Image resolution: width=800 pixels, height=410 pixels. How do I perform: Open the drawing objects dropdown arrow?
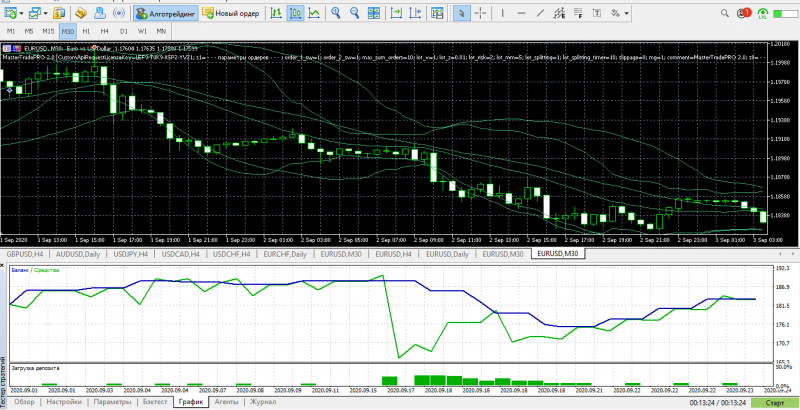(627, 13)
